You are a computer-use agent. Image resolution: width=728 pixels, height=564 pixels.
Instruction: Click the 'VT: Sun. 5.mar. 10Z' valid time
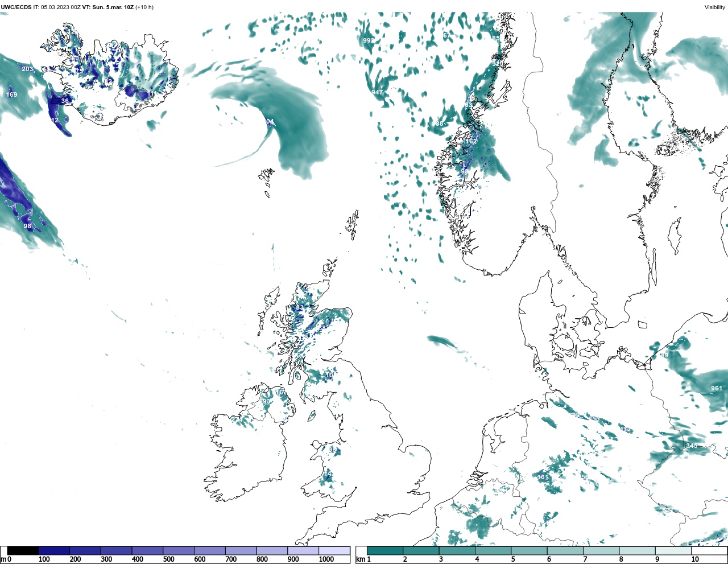coord(107,7)
